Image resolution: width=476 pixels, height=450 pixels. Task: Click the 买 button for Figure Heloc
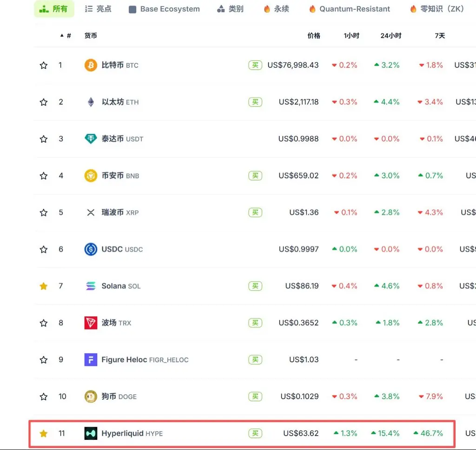[x=255, y=359]
